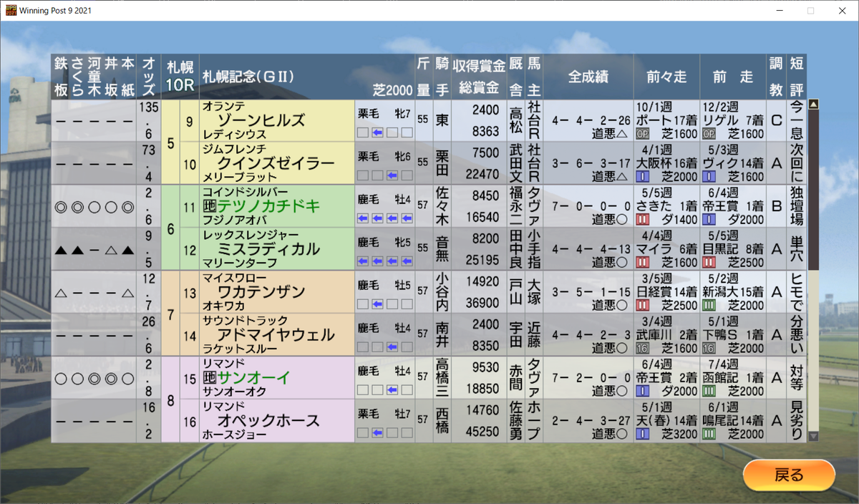This screenshot has height=504, width=859.
Task: Click the GI badge under ヴィク 14着
Action: click(x=709, y=177)
